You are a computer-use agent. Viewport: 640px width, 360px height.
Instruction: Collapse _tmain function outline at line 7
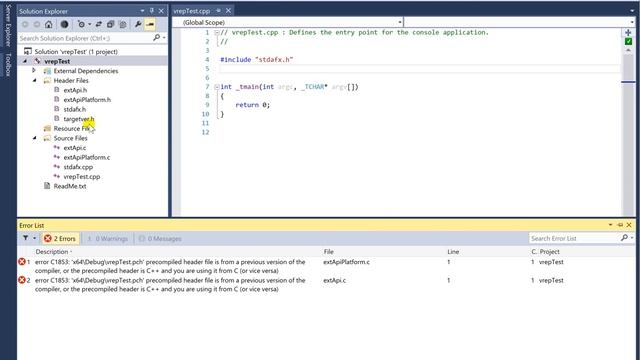click(x=217, y=87)
